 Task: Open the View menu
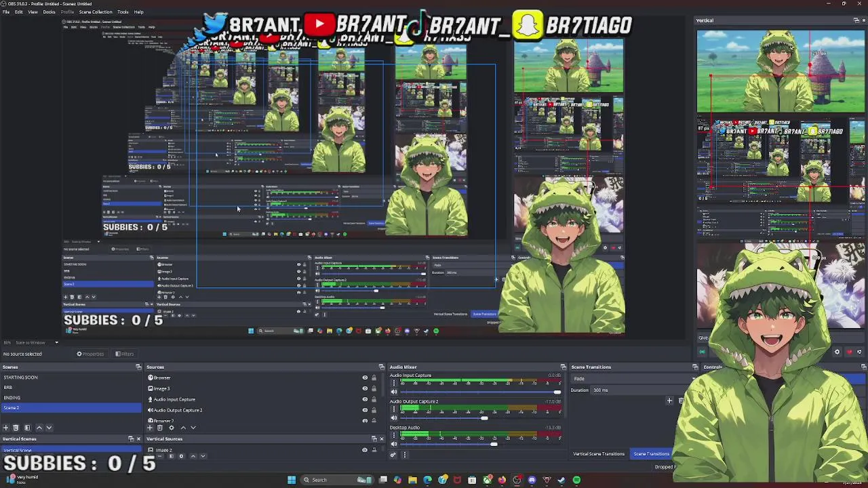(33, 12)
